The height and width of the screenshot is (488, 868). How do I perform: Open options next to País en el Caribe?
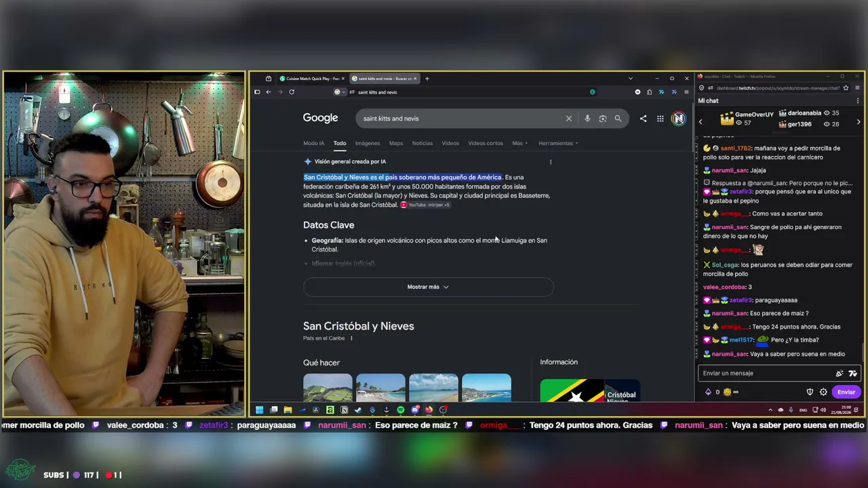point(351,338)
